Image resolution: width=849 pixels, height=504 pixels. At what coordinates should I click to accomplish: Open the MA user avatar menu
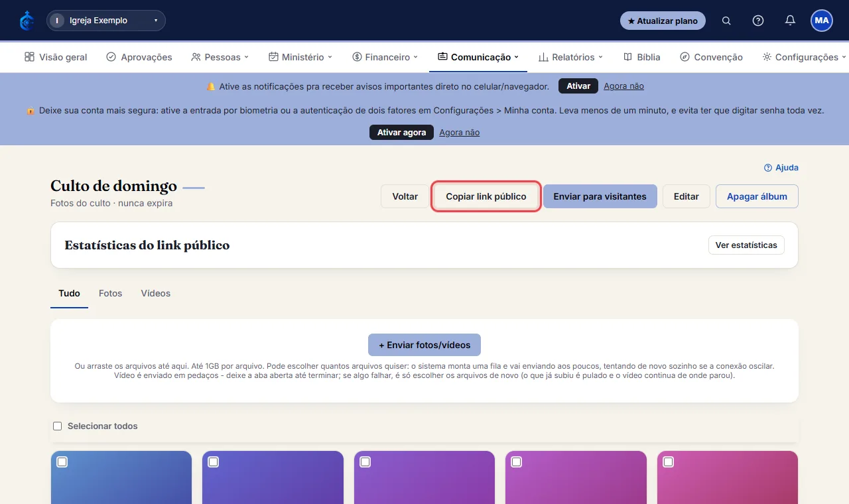pyautogui.click(x=822, y=21)
